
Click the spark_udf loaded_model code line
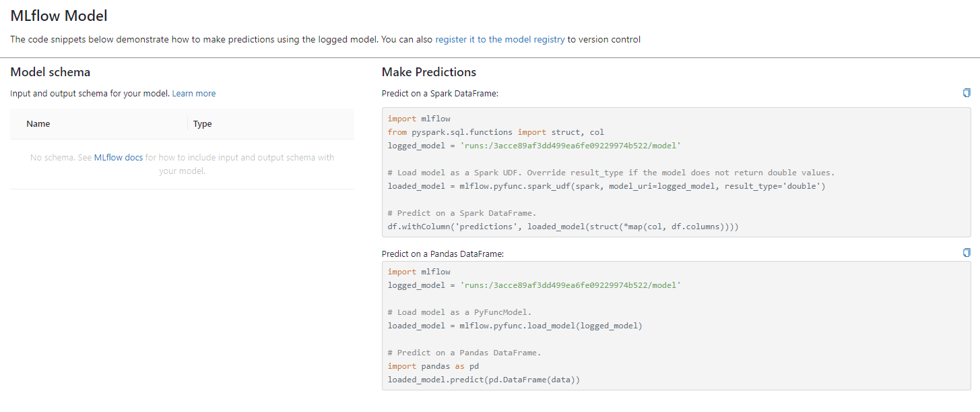[x=606, y=186]
